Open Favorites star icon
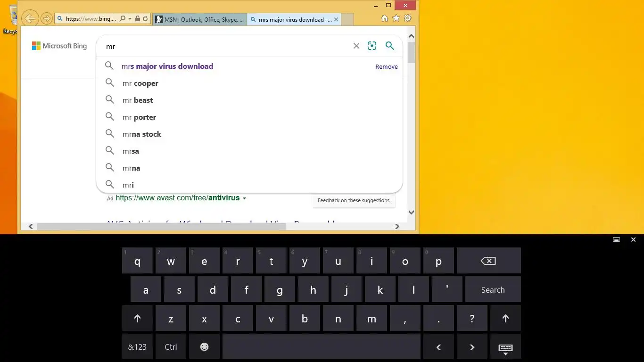This screenshot has width=644, height=362. click(x=396, y=18)
